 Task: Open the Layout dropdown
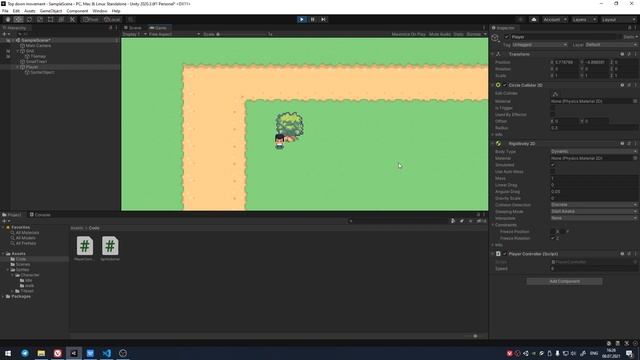pyautogui.click(x=618, y=20)
